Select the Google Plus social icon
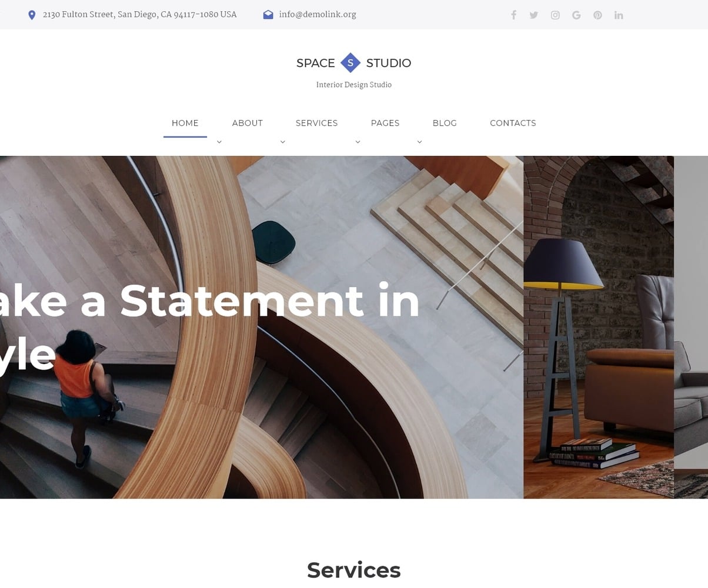Viewport: 708px width, 588px height. coord(576,15)
